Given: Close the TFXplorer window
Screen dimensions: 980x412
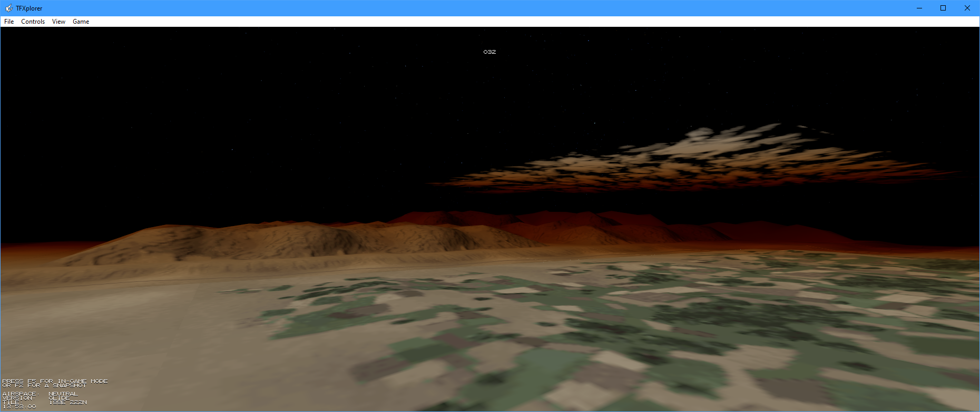Looking at the screenshot, I should [x=967, y=8].
